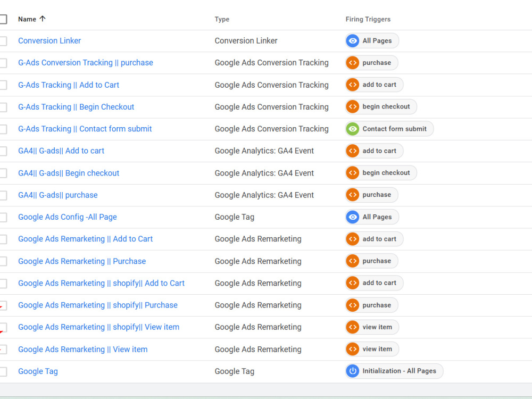Click the Name column header to sort

click(27, 19)
